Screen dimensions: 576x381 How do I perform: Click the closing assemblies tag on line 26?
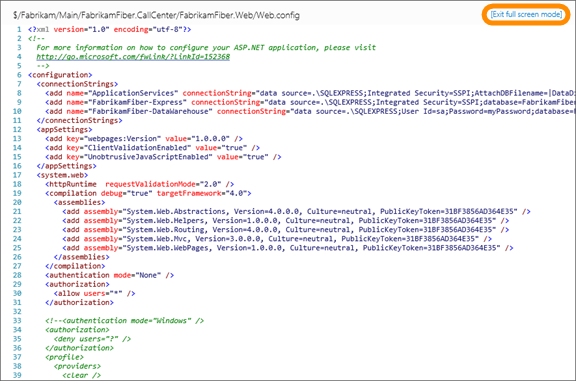tap(82, 257)
